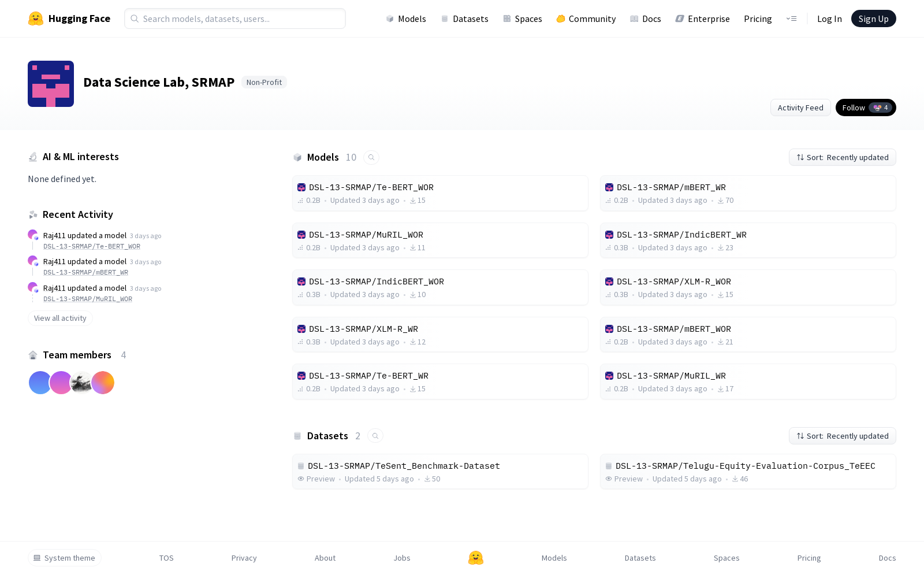The width and height of the screenshot is (924, 578).
Task: Click the Recent Activity section icon
Action: 33,214
